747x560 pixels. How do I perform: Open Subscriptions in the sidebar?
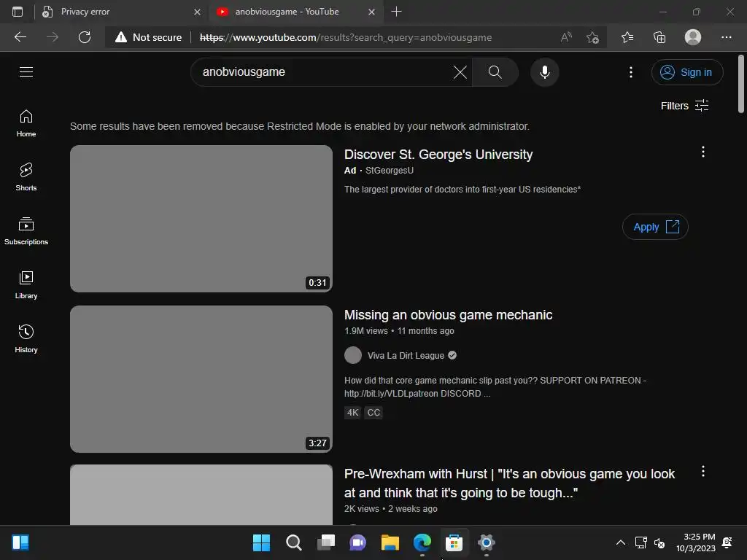click(26, 231)
